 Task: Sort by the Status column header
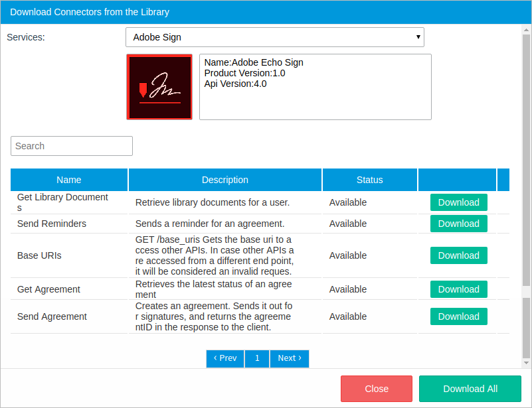point(370,180)
